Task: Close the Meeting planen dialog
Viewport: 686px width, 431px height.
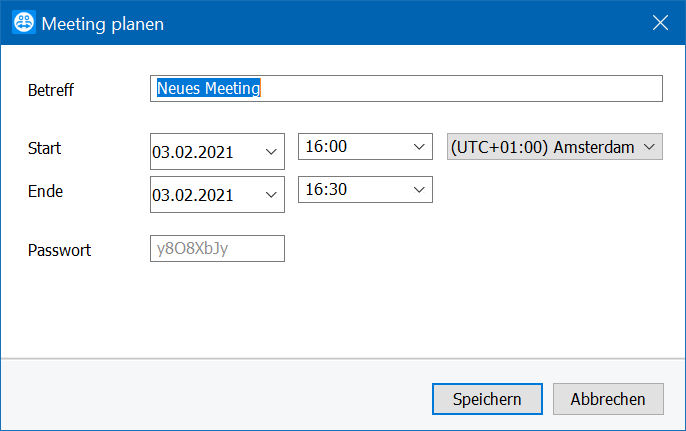Action: tap(660, 22)
